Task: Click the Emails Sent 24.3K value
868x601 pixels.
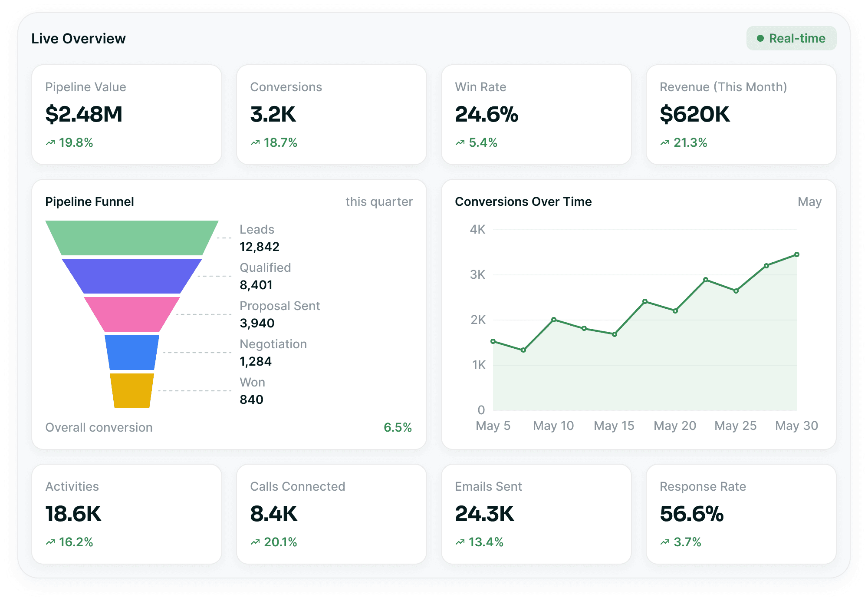Action: 485,514
